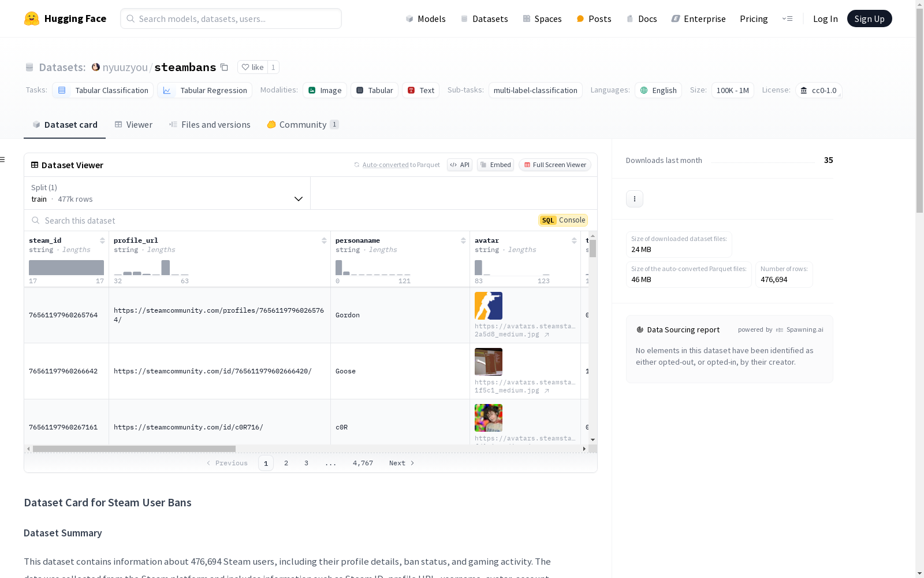This screenshot has height=578, width=924.
Task: Open the Docs link
Action: pos(642,18)
